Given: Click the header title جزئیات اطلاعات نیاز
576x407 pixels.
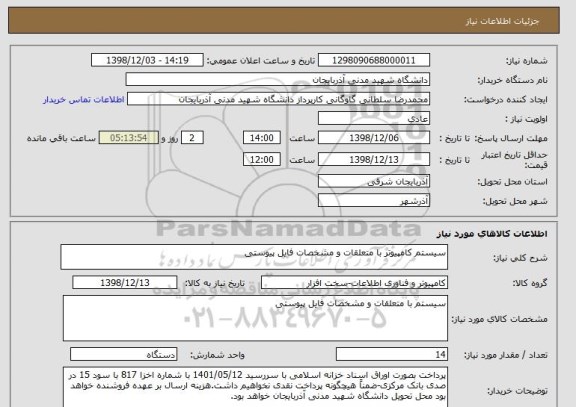Looking at the screenshot, I should (503, 21).
